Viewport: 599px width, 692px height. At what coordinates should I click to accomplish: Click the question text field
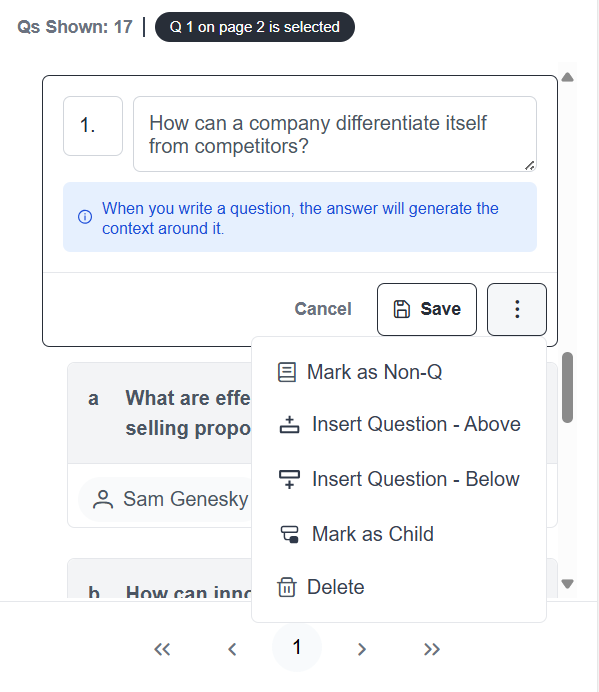pyautogui.click(x=335, y=134)
